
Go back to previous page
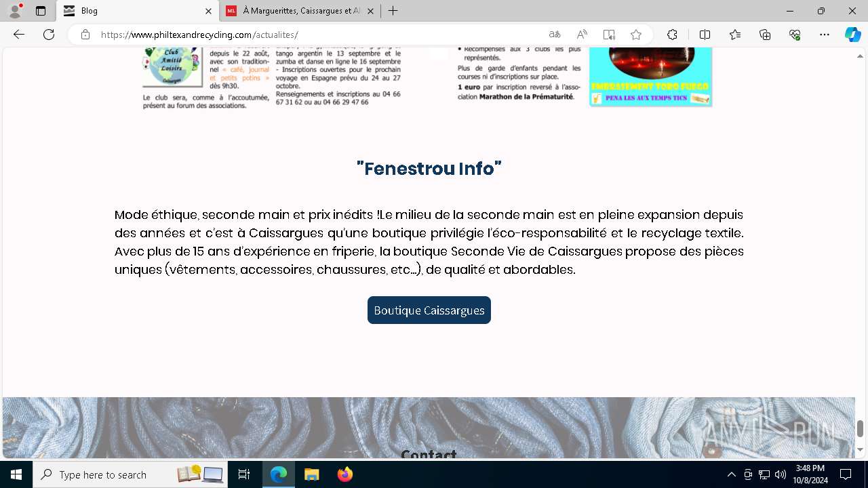pyautogui.click(x=19, y=35)
